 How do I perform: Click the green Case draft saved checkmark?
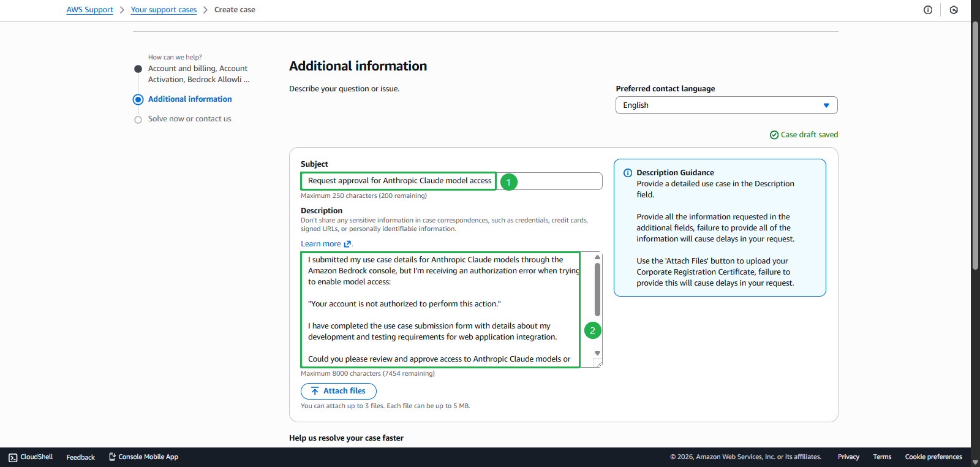(774, 135)
